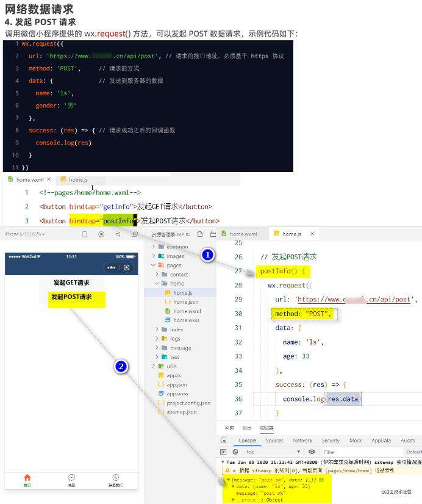Expand the logs folder

click(x=157, y=339)
